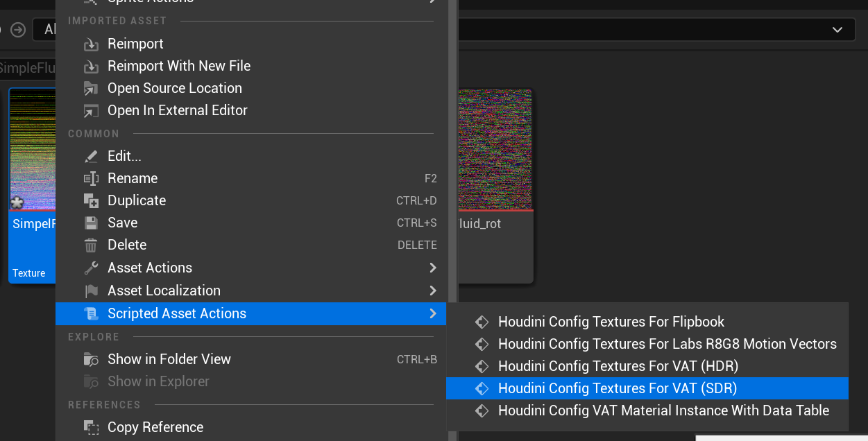
Task: Click icon beside VAT (SDR) entry
Action: click(x=482, y=389)
